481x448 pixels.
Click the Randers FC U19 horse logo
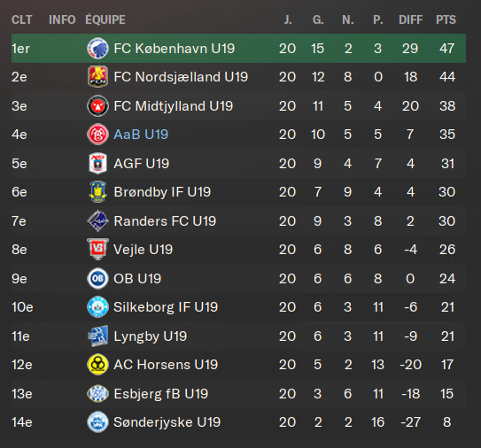[97, 221]
